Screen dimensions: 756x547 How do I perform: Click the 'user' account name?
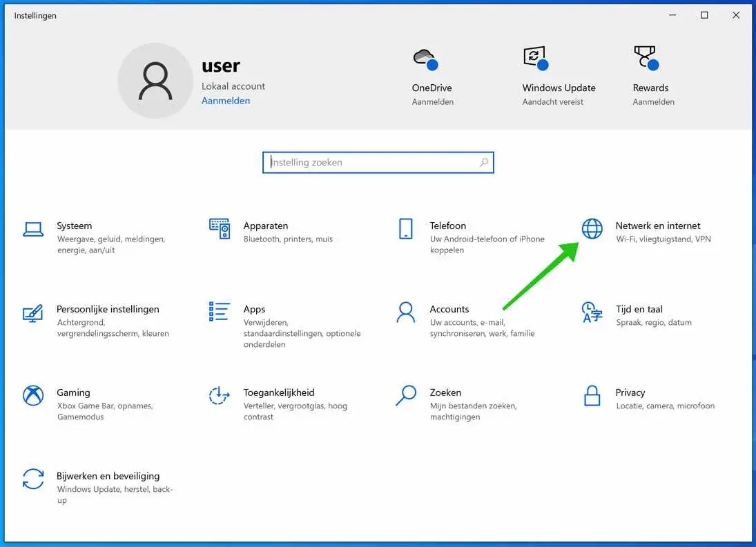click(221, 66)
